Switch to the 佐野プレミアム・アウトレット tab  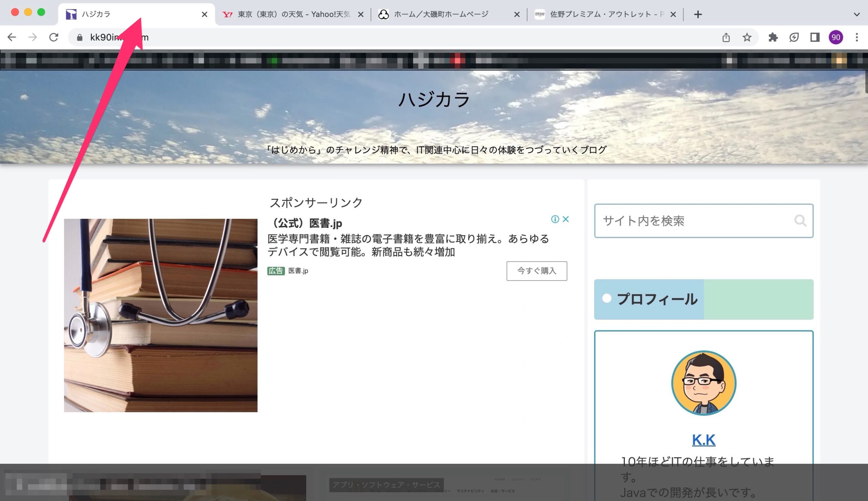tap(605, 15)
